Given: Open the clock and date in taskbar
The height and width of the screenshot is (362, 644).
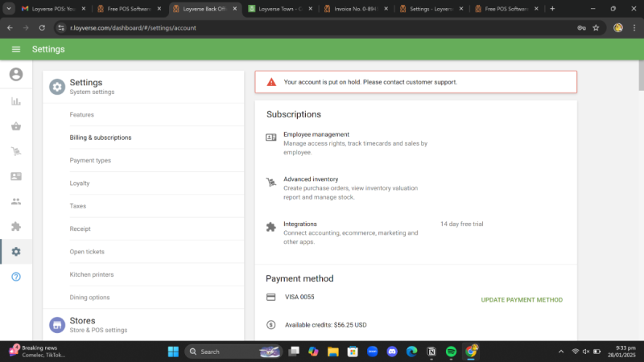Looking at the screenshot, I should point(621,352).
